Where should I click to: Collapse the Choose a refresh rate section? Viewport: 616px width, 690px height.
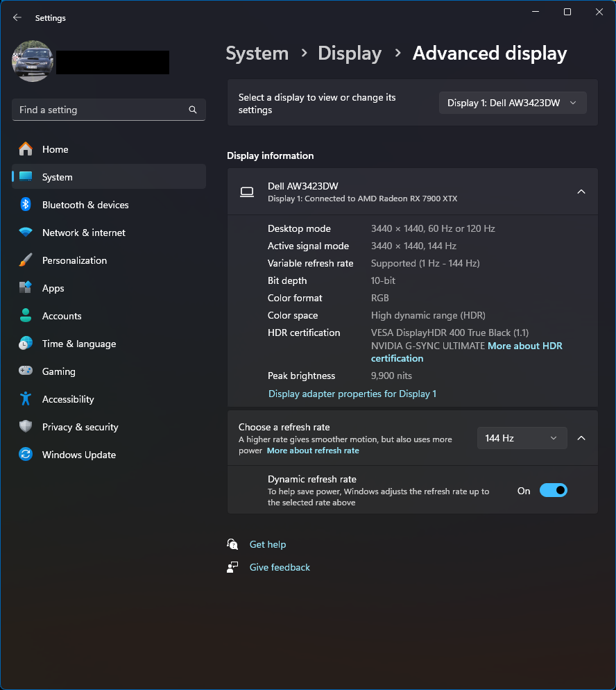point(581,438)
